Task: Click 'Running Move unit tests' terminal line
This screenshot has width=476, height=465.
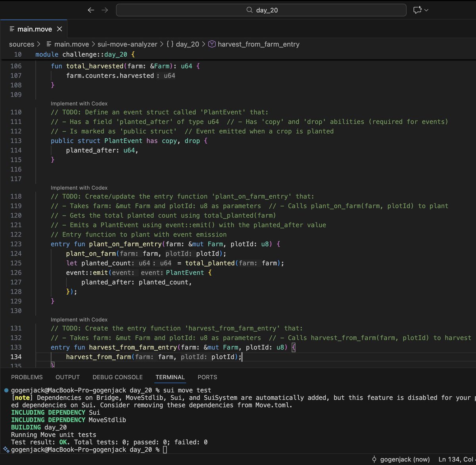Action: (x=54, y=435)
